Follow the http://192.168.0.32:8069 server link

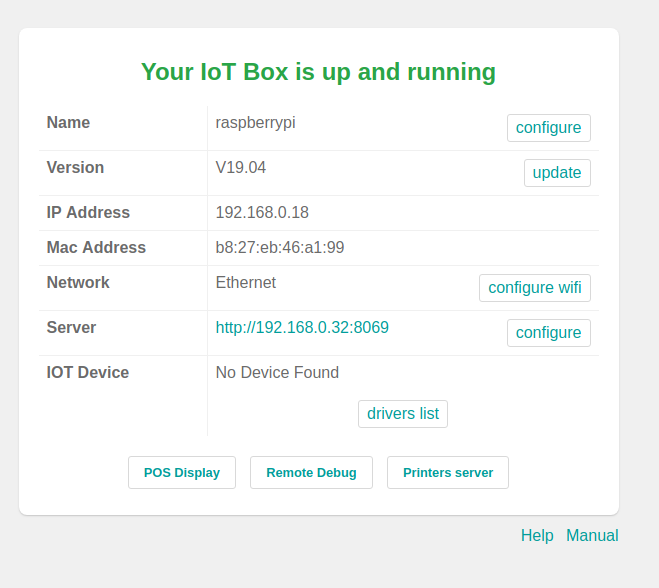tap(302, 327)
